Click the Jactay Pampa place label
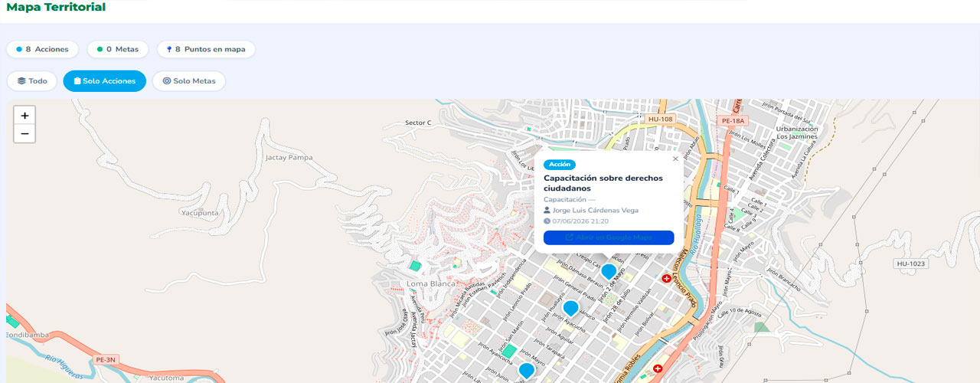The width and height of the screenshot is (980, 383). tap(289, 157)
